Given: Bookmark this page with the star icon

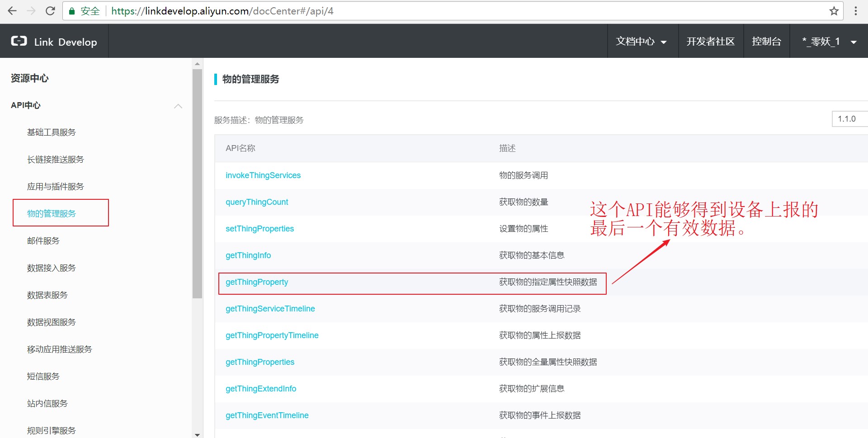Looking at the screenshot, I should pos(834,11).
